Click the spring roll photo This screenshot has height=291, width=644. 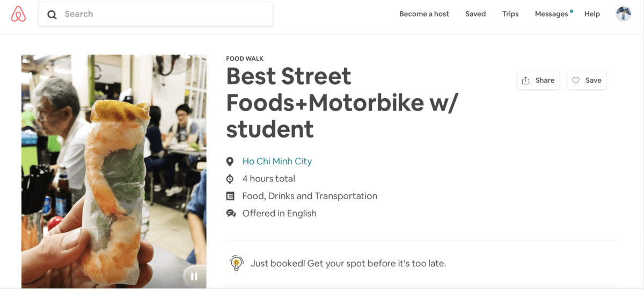pyautogui.click(x=114, y=172)
